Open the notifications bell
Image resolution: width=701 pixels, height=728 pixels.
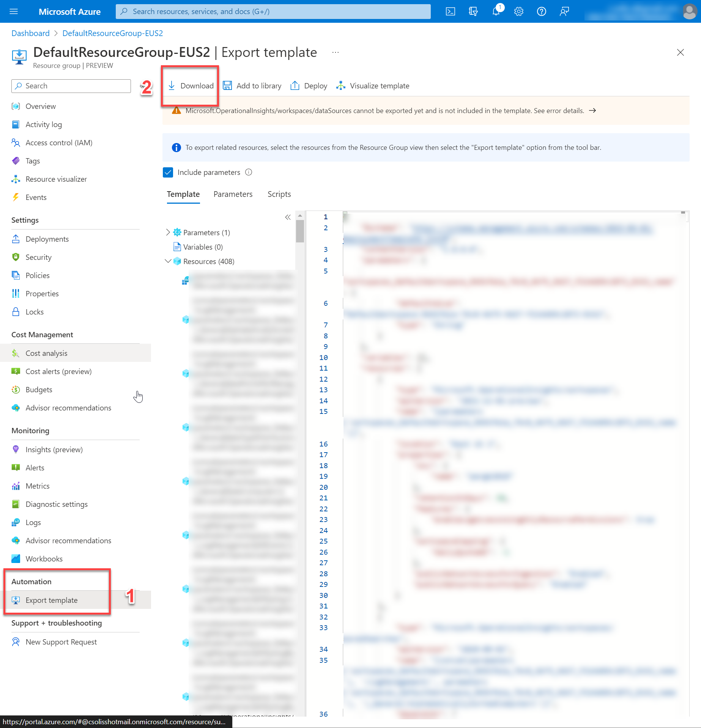tap(496, 11)
